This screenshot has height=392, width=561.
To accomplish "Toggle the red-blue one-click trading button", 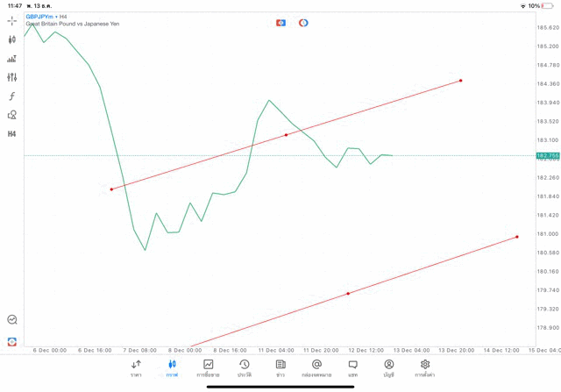I will (x=280, y=23).
